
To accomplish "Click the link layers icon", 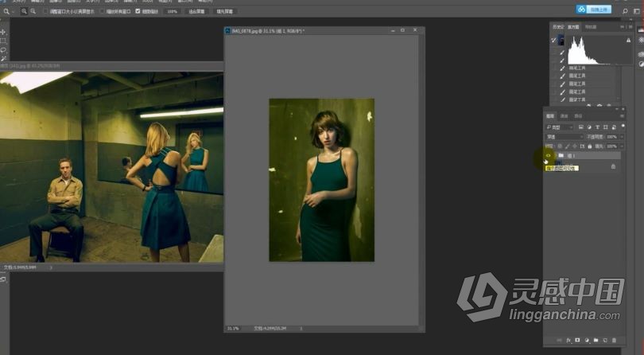I will [559, 340].
